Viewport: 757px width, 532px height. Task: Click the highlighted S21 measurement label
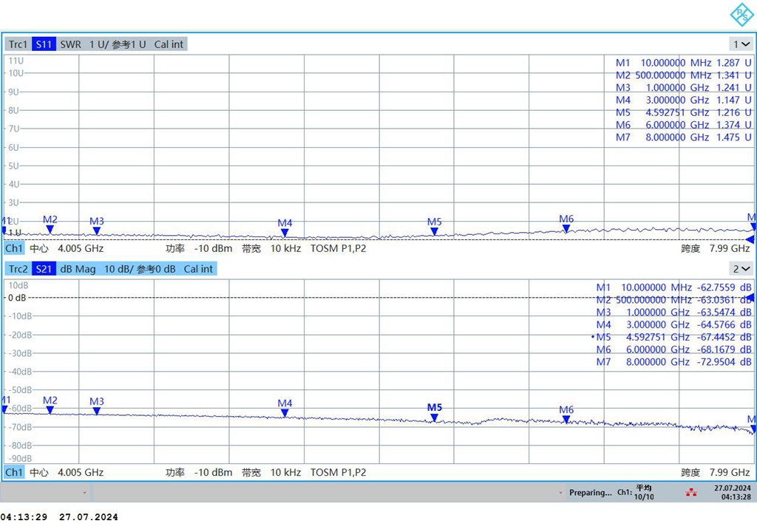click(44, 269)
